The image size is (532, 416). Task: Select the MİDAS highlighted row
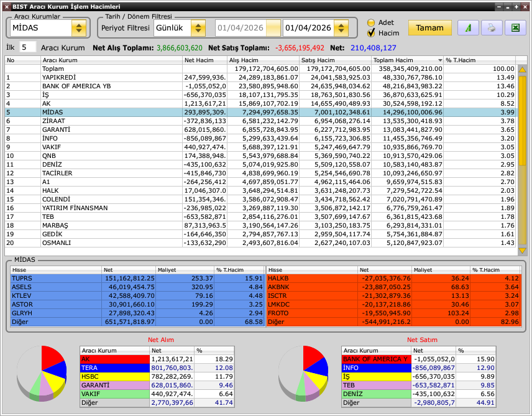tap(260, 113)
